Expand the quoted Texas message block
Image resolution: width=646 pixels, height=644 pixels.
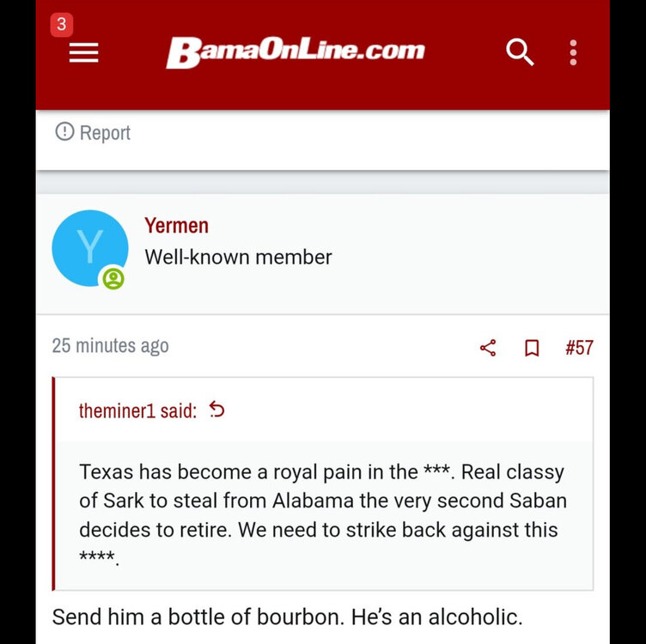(x=323, y=513)
